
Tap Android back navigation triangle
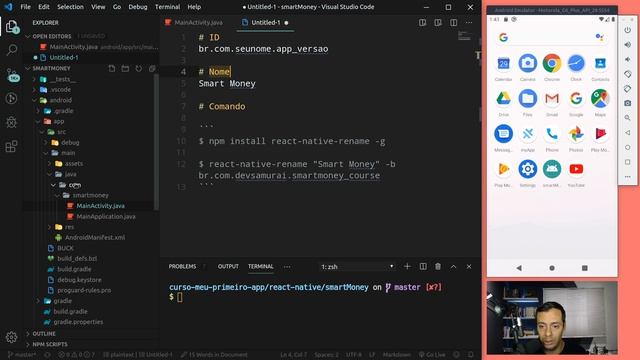pos(519,268)
